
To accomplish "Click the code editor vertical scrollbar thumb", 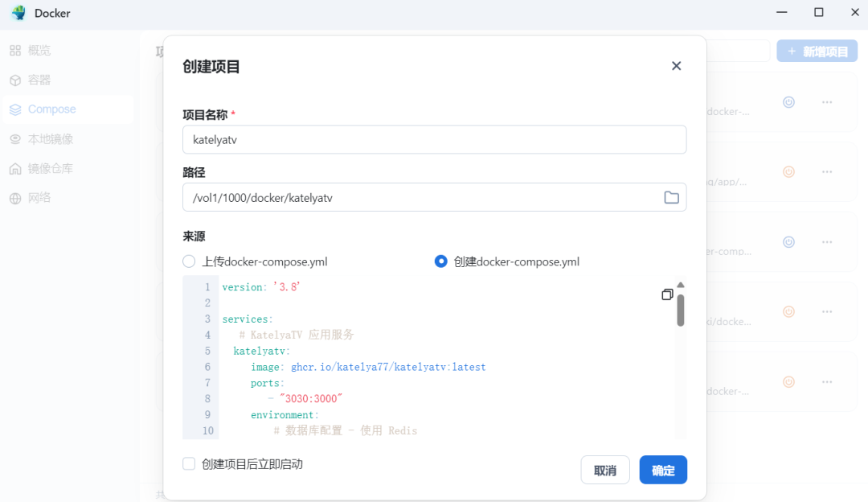I will tap(681, 310).
